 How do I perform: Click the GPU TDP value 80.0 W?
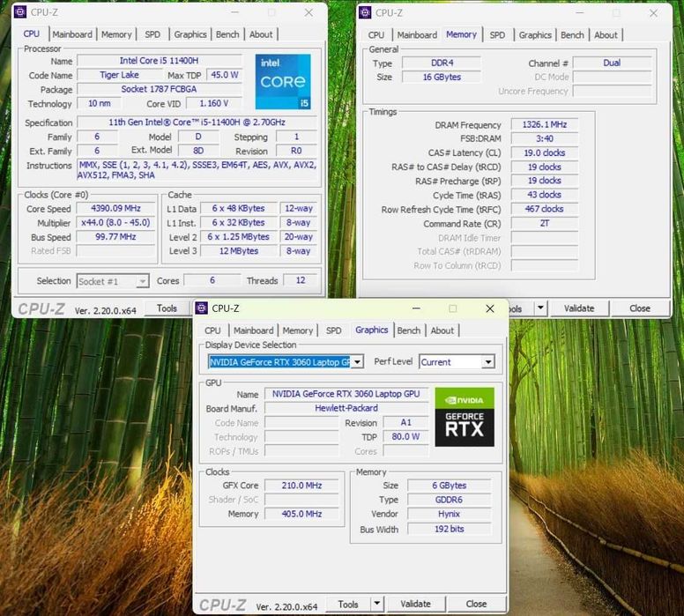(x=405, y=436)
